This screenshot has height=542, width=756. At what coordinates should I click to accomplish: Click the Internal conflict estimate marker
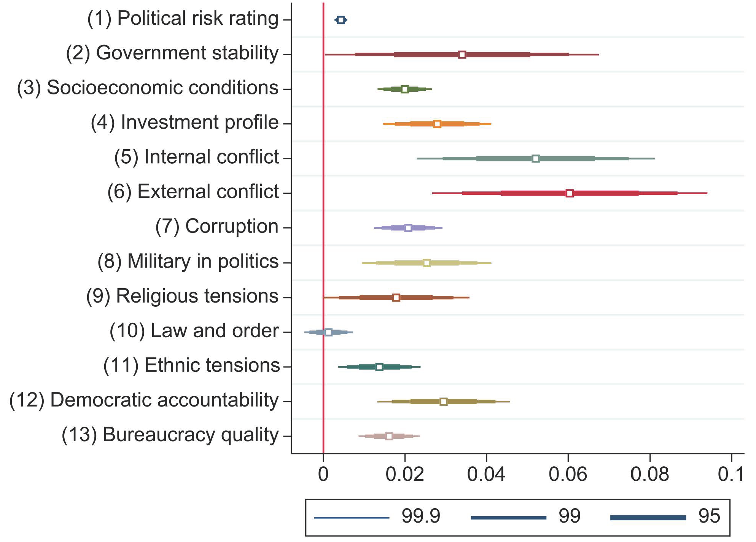[535, 158]
